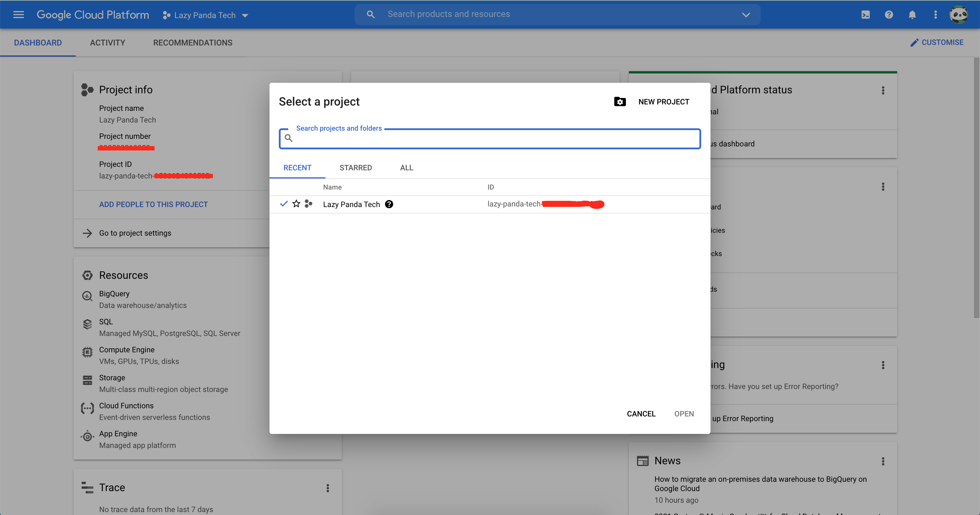Click the CUSTOMISE button
This screenshot has height=515, width=980.
click(937, 42)
